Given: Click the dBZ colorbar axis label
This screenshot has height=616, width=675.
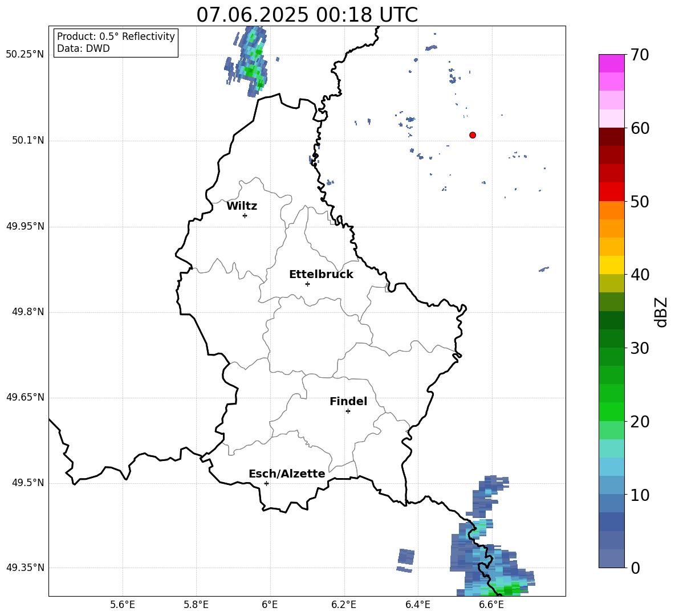Looking at the screenshot, I should (661, 312).
